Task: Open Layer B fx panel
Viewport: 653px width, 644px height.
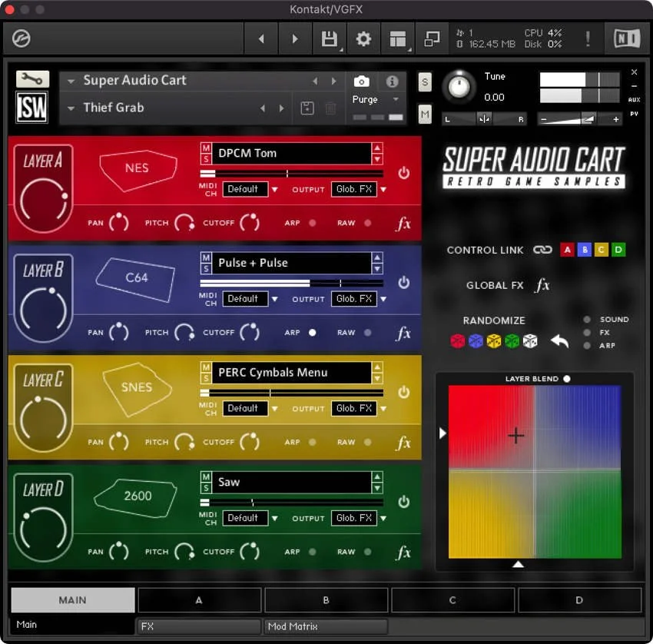Action: click(x=403, y=334)
